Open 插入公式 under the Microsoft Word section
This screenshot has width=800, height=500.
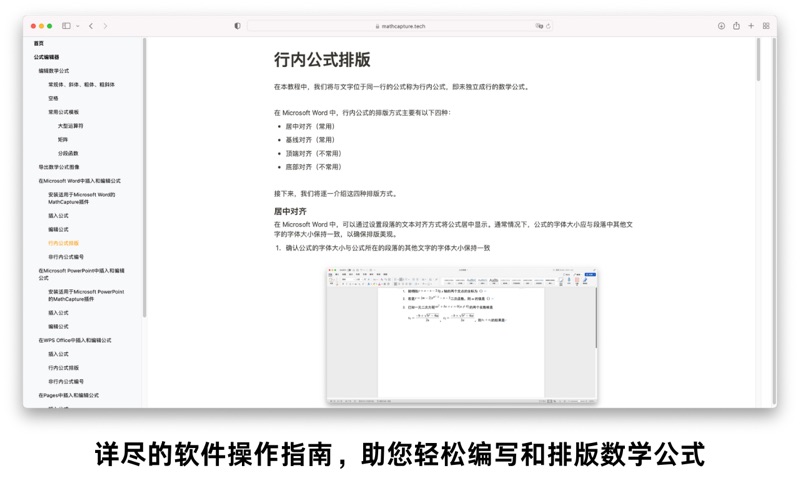(58, 216)
